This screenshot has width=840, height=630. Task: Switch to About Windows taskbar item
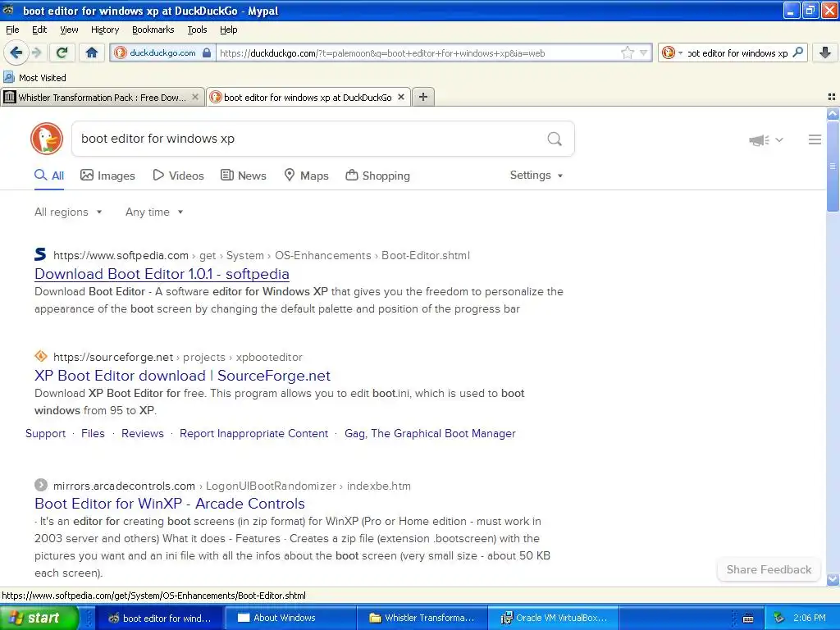pos(290,619)
